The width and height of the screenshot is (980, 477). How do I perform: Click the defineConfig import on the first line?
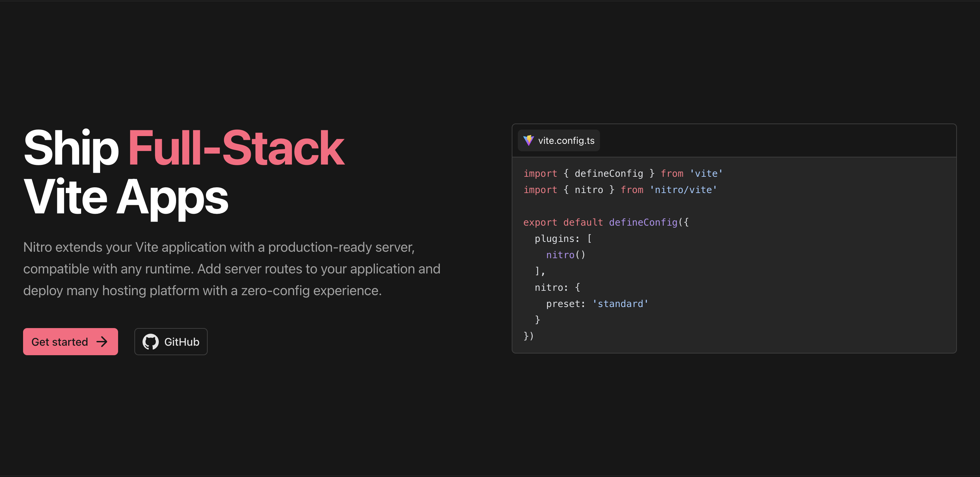(607, 173)
